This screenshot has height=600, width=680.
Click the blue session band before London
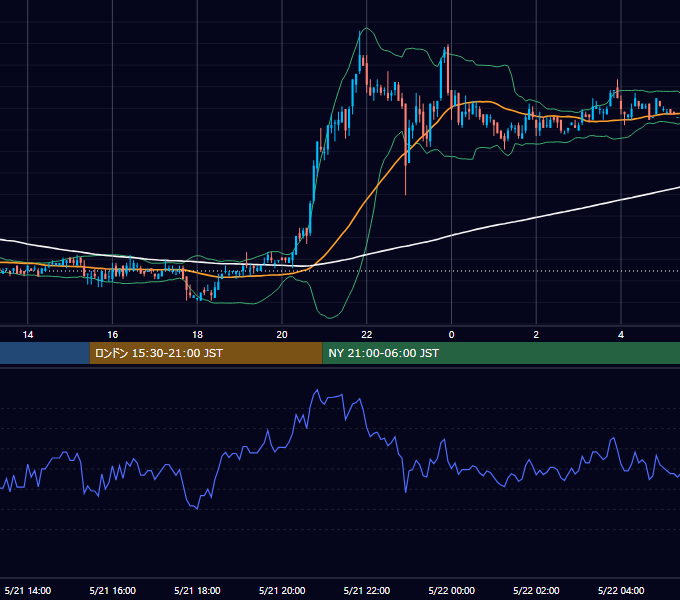[45, 353]
